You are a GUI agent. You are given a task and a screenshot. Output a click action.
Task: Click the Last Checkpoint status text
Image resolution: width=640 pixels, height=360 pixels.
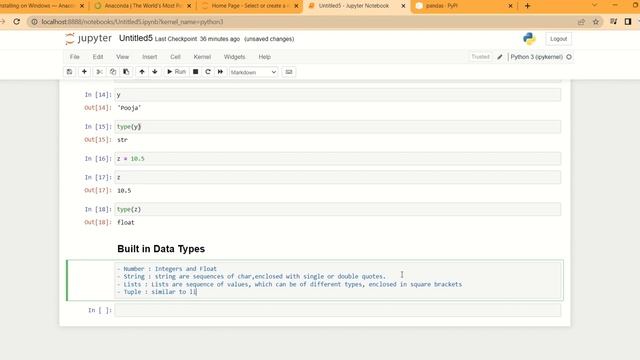[197, 39]
